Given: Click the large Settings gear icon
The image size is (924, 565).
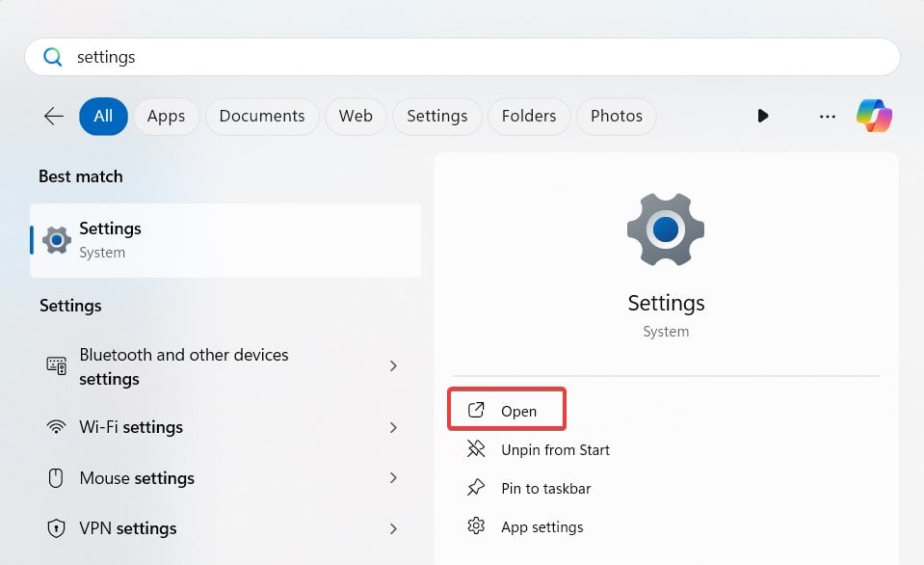Looking at the screenshot, I should pyautogui.click(x=665, y=229).
